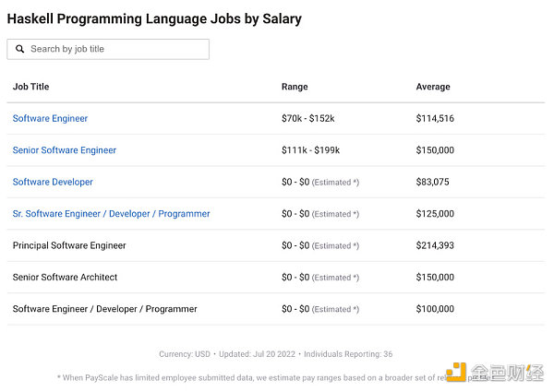
Task: Click the page heading Haskell Programming Language Jobs
Action: [124, 18]
